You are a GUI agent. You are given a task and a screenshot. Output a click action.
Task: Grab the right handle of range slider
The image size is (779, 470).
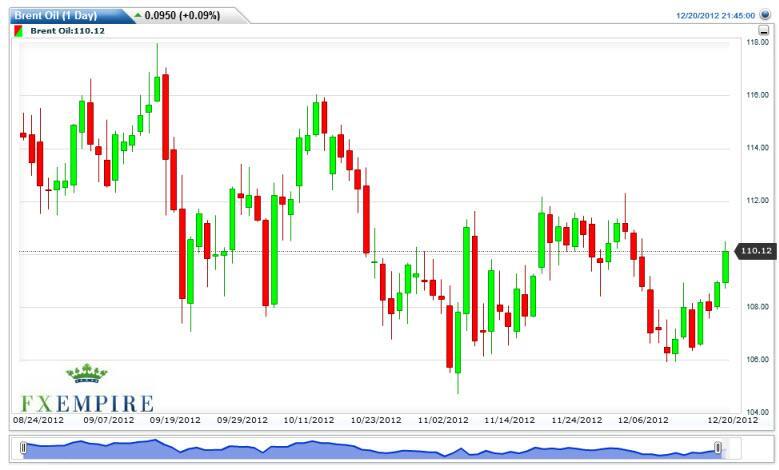[717, 449]
